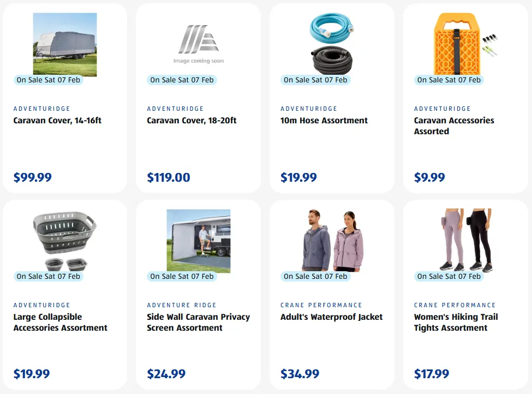Screen dimensions: 532x394
Task: Go to 'Large Collapsible Accessories Assortment'
Action: click(x=60, y=323)
